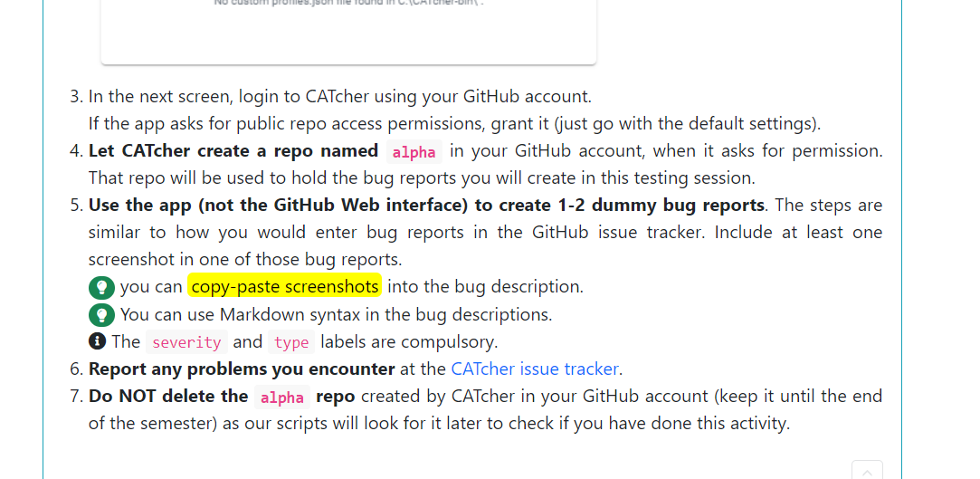Image resolution: width=980 pixels, height=479 pixels.
Task: Click the green lightbulb beside copy-paste screenshots tip
Action: [x=101, y=288]
